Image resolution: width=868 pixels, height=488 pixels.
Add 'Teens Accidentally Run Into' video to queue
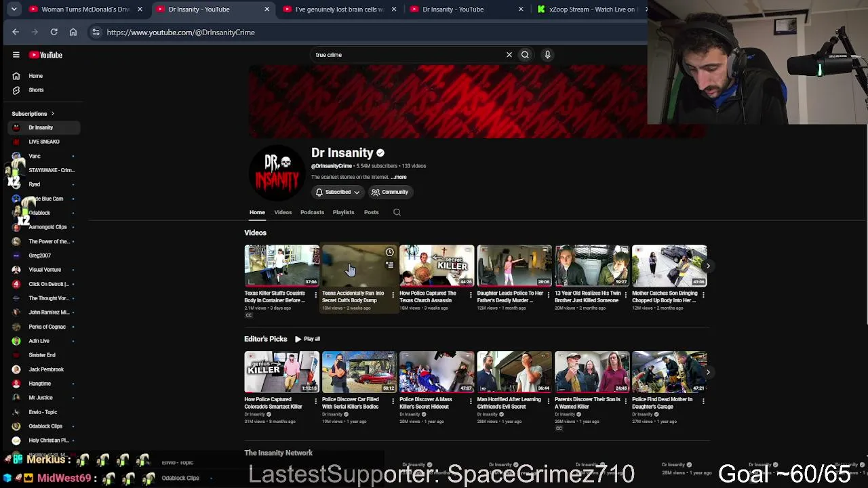click(x=390, y=264)
